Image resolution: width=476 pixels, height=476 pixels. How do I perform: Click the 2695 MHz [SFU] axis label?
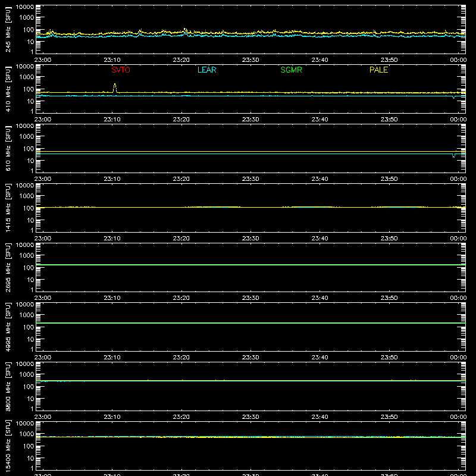pyautogui.click(x=8, y=267)
